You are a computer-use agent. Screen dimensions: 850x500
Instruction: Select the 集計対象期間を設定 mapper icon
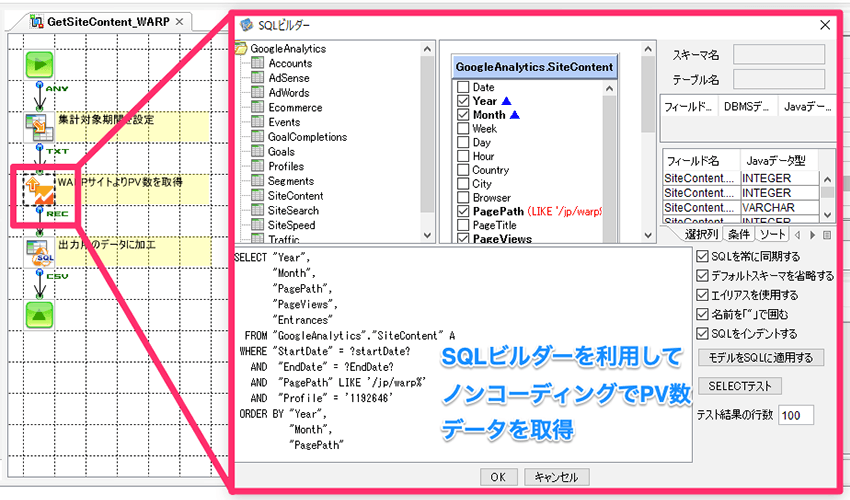pos(39,127)
